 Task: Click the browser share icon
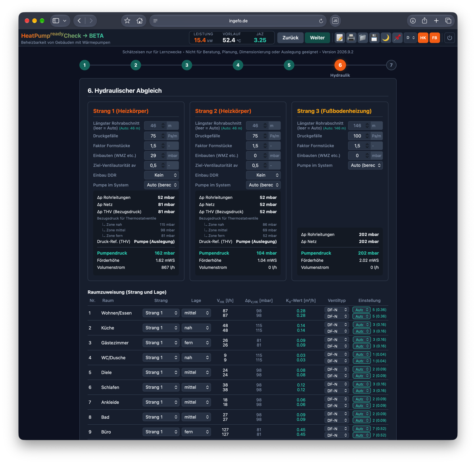tap(424, 21)
